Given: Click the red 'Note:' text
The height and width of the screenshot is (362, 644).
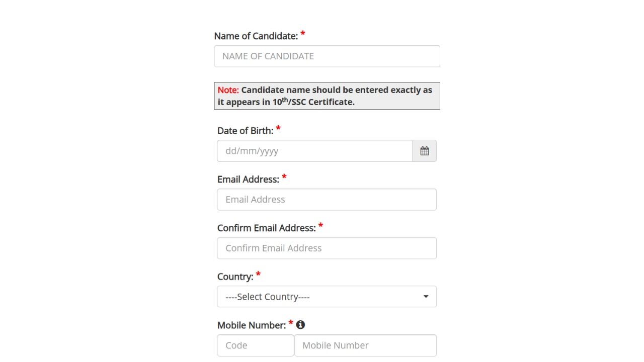Looking at the screenshot, I should 228,90.
